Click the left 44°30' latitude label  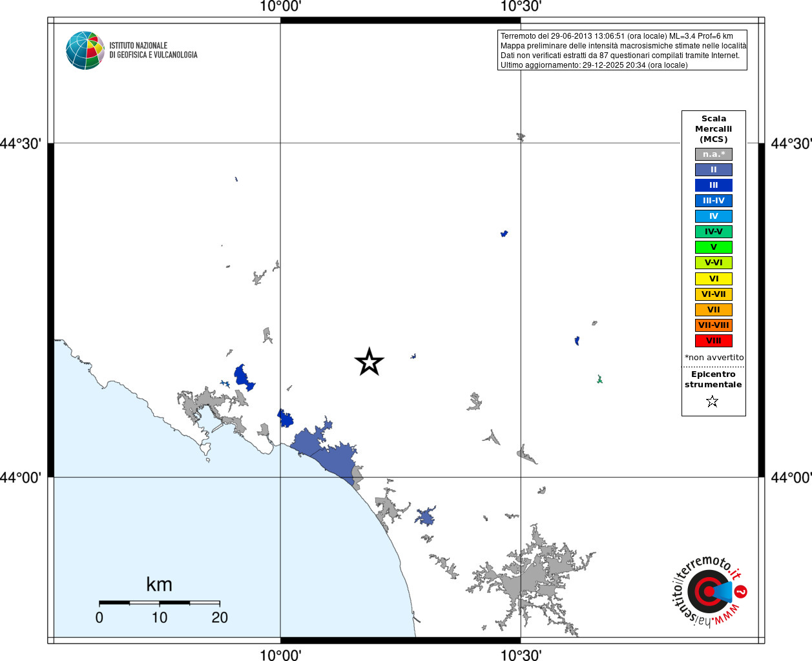click(21, 143)
